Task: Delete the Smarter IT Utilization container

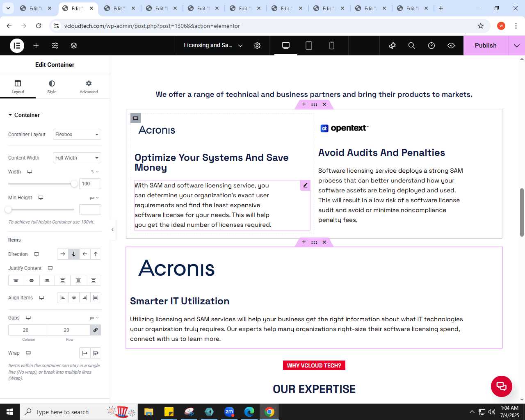Action: coord(324,242)
